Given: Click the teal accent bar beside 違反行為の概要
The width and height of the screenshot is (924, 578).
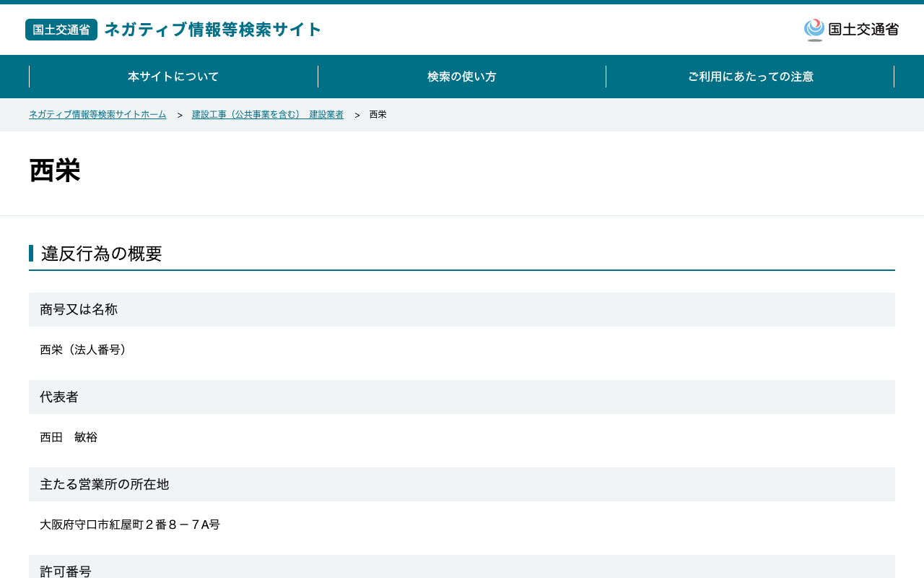Looking at the screenshot, I should click(31, 254).
